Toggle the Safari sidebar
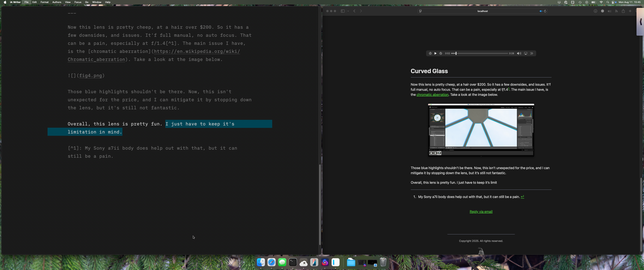Screen dimensions: 644x270 (x=343, y=11)
